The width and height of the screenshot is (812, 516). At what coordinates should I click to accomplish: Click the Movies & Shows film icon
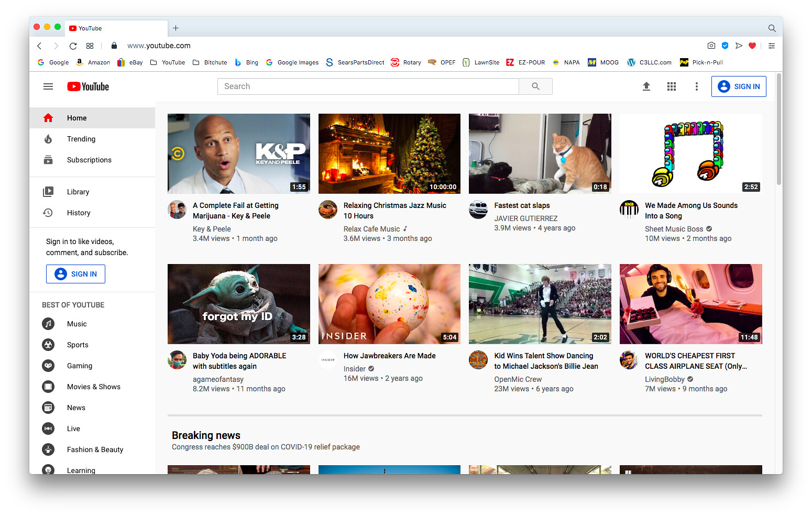pos(48,387)
